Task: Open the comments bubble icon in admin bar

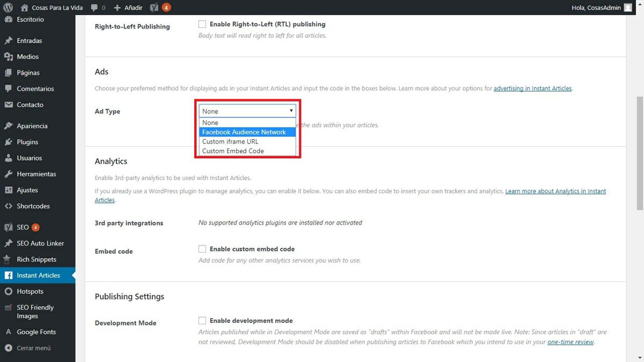Action: 94,8
